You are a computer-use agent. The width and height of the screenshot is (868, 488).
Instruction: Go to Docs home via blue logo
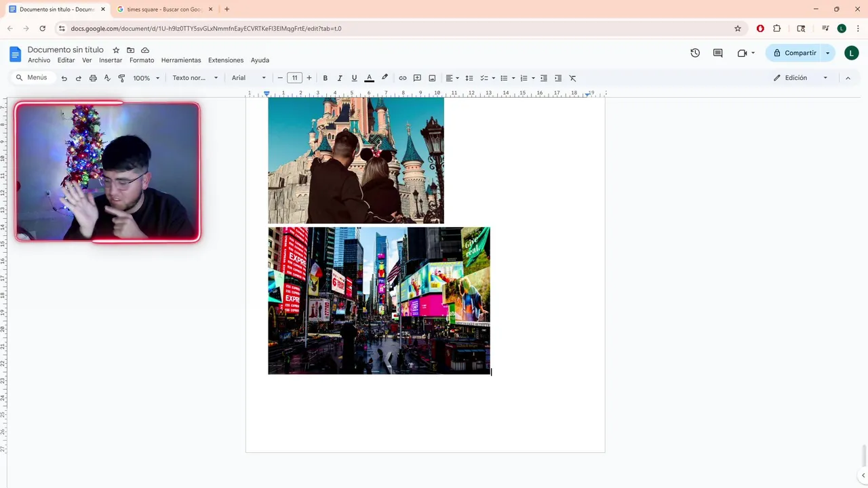pos(15,54)
